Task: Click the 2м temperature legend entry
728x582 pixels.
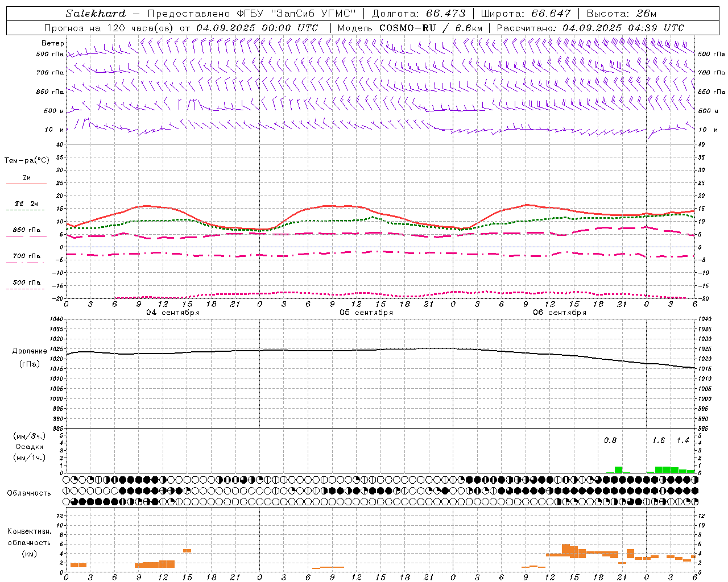Action: 27,178
